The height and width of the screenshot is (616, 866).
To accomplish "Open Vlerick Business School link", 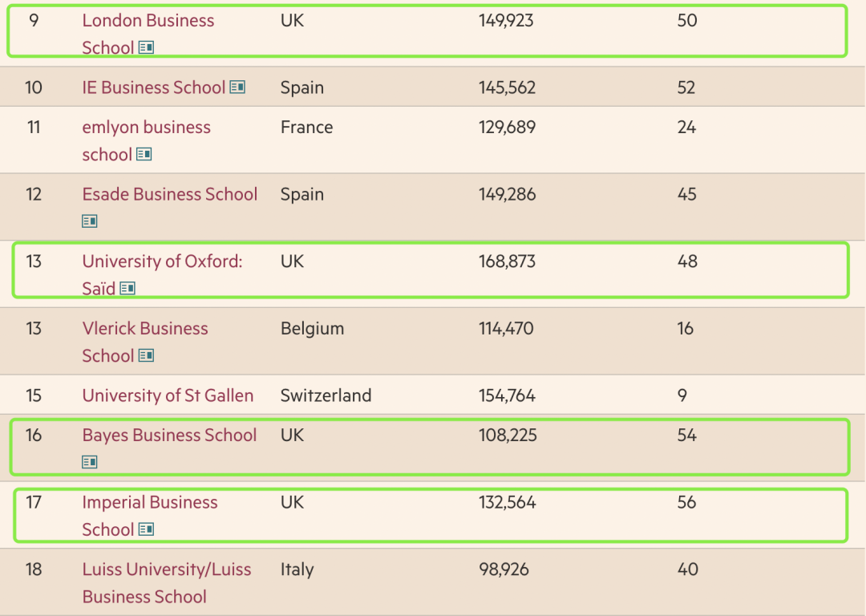I will (145, 342).
